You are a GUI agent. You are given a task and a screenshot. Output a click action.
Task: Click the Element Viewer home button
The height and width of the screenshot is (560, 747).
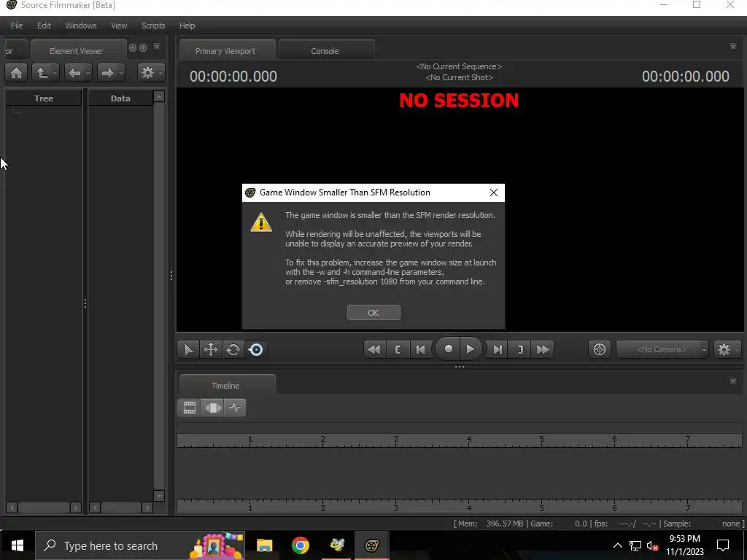coord(16,73)
